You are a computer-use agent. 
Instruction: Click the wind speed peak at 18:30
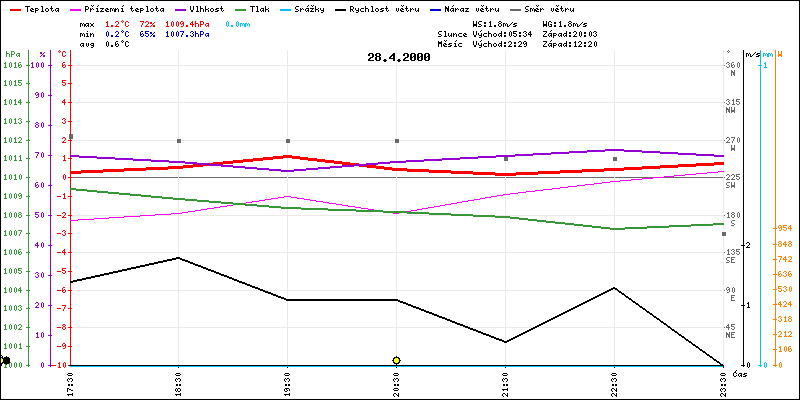[x=179, y=258]
